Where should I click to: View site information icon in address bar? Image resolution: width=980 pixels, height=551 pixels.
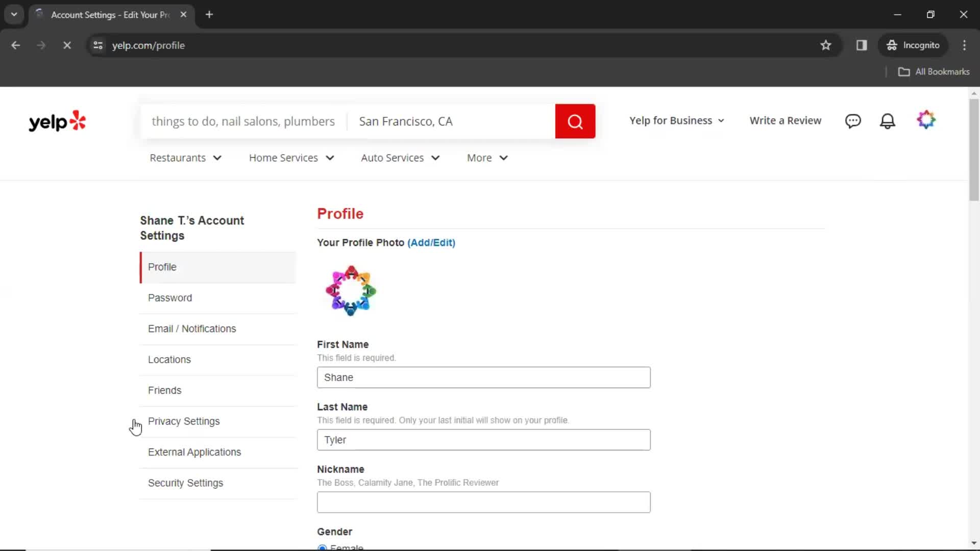98,45
